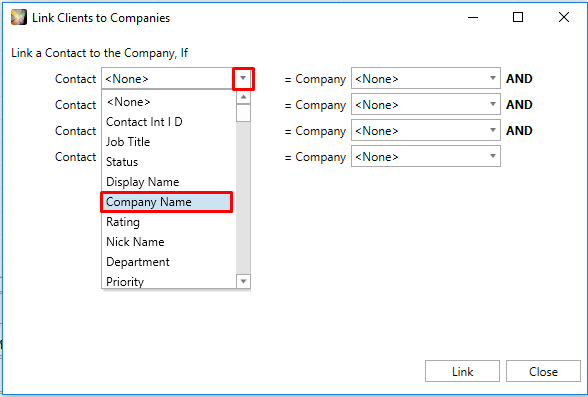This screenshot has width=588, height=397.
Task: Choose Contact Int I D from the list
Action: [x=169, y=122]
